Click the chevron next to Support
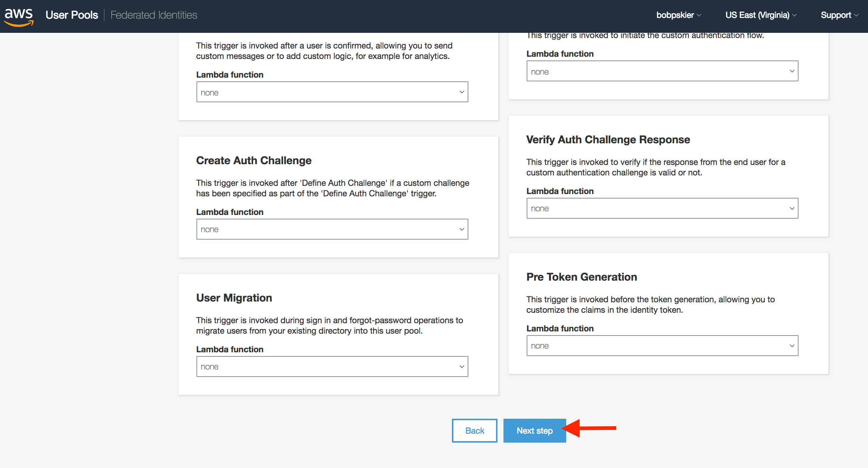868x468 pixels. (856, 15)
